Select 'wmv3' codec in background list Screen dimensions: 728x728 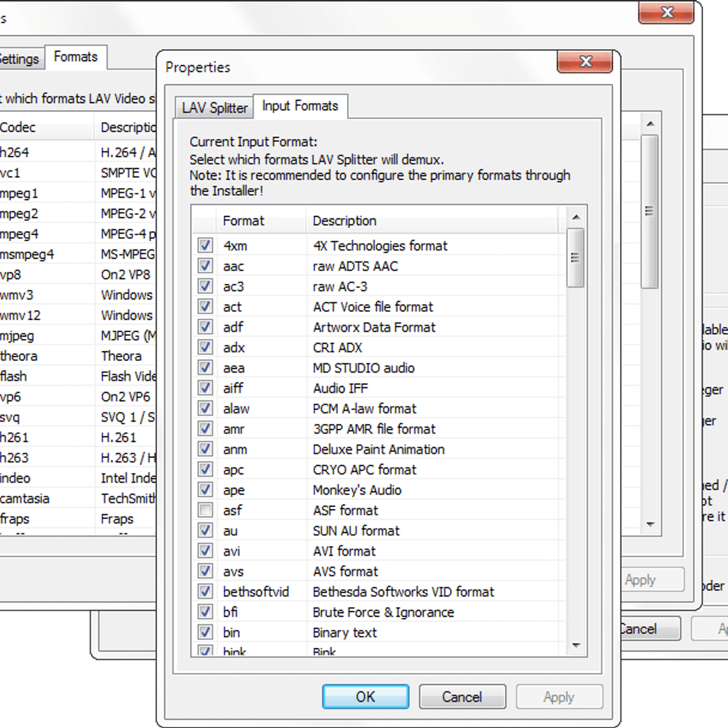pyautogui.click(x=17, y=295)
